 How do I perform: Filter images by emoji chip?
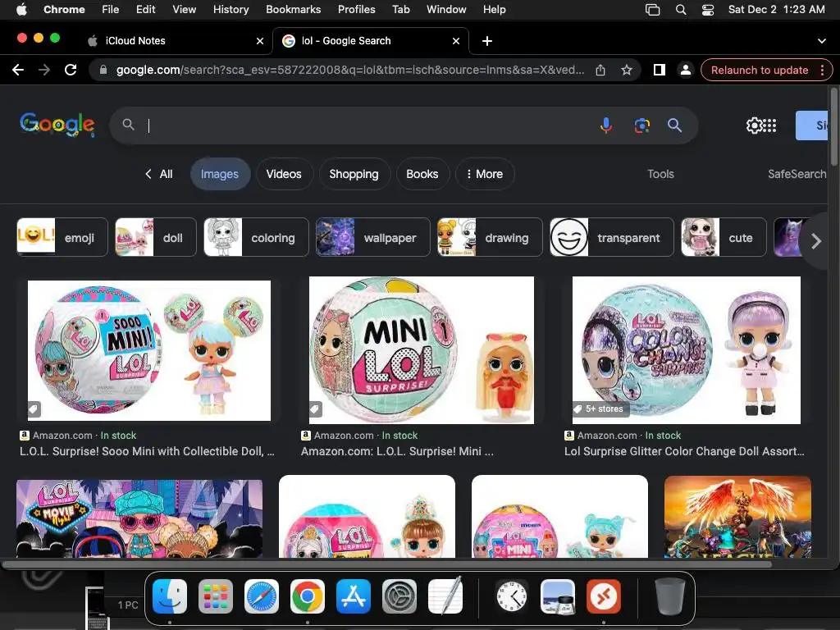coord(62,237)
